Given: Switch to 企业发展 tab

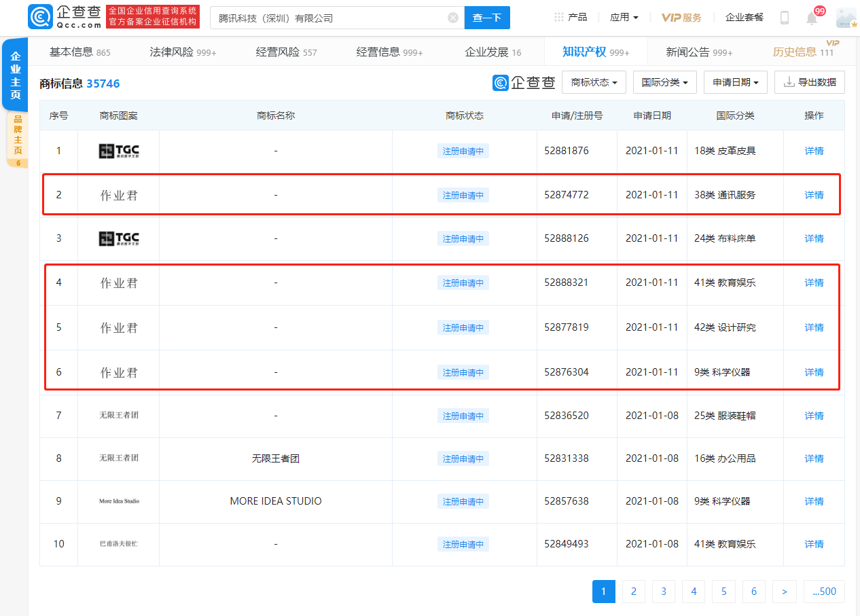Looking at the screenshot, I should pos(493,52).
